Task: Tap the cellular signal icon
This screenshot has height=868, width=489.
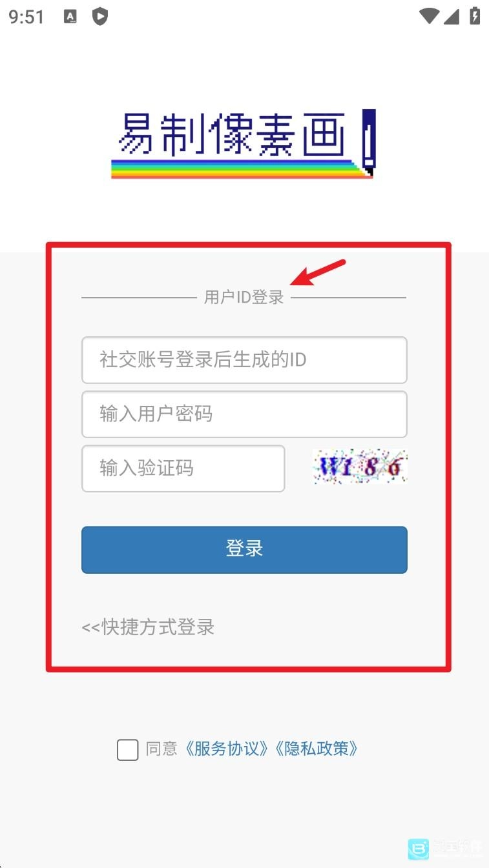Action: 452,17
